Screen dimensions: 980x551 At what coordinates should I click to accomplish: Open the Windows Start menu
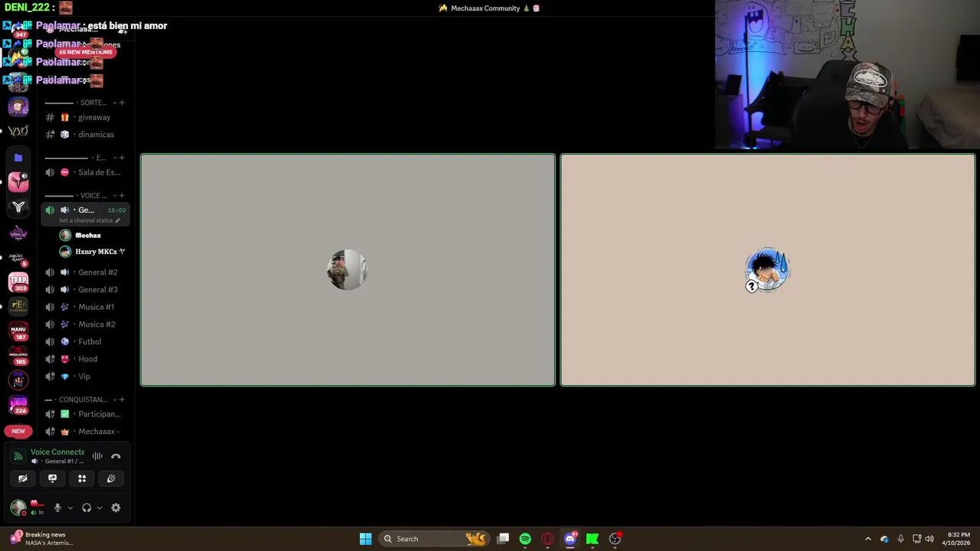[x=366, y=539]
